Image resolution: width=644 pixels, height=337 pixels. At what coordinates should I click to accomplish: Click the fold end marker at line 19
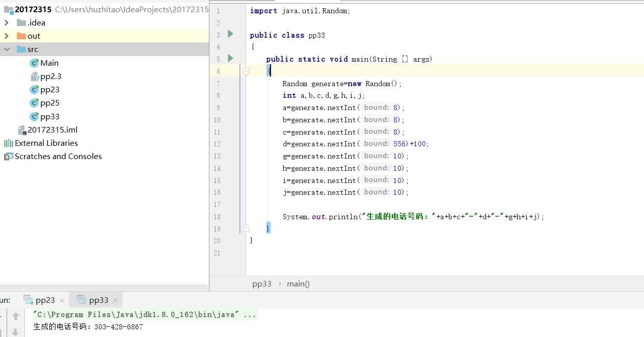coord(246,228)
